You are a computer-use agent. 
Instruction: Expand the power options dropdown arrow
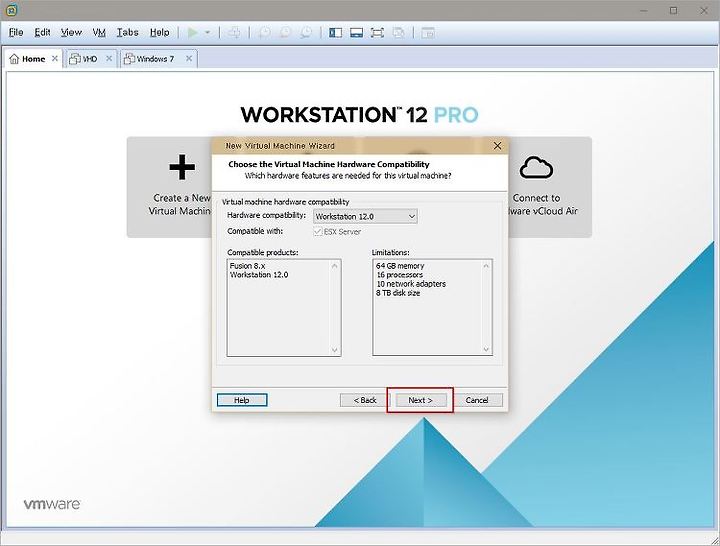click(207, 33)
